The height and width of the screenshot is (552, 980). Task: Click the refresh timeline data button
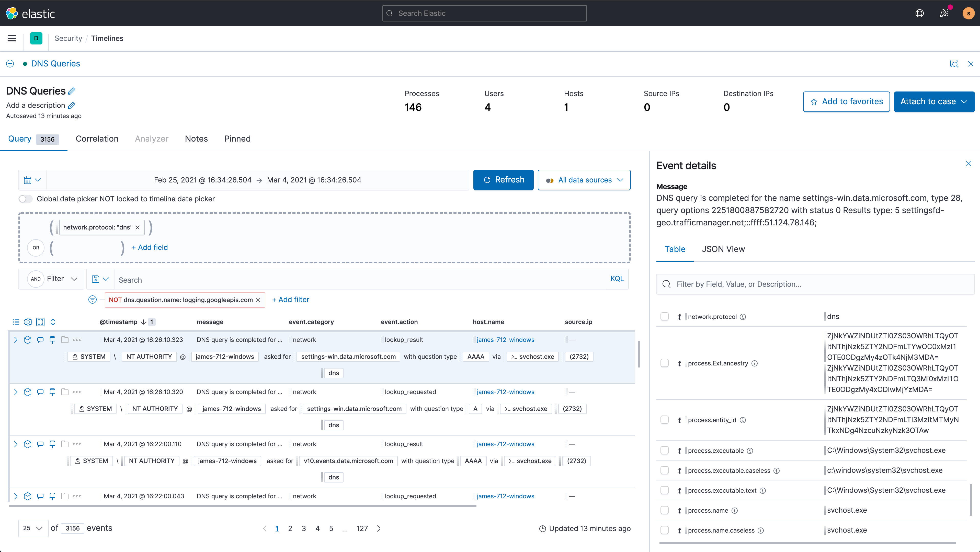(504, 180)
